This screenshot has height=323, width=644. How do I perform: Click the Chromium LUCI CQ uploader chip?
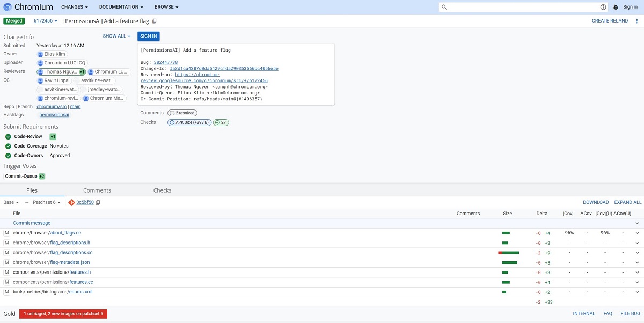[x=61, y=63]
